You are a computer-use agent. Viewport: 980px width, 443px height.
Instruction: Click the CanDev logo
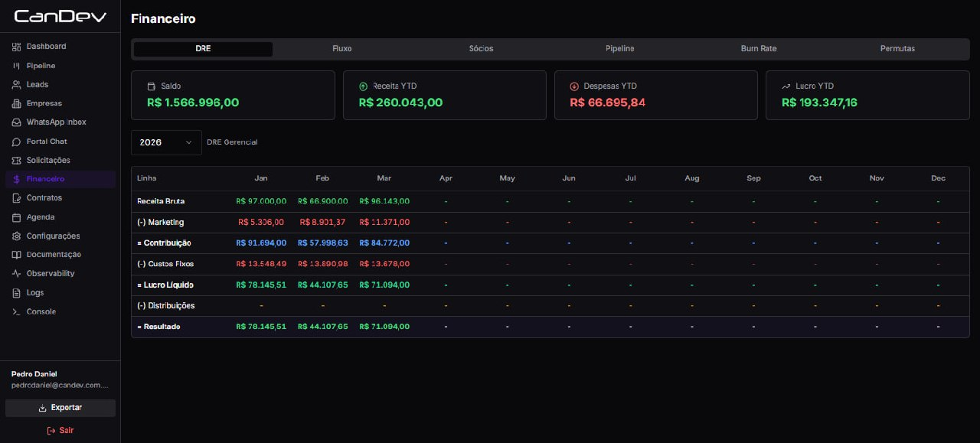pos(60,15)
